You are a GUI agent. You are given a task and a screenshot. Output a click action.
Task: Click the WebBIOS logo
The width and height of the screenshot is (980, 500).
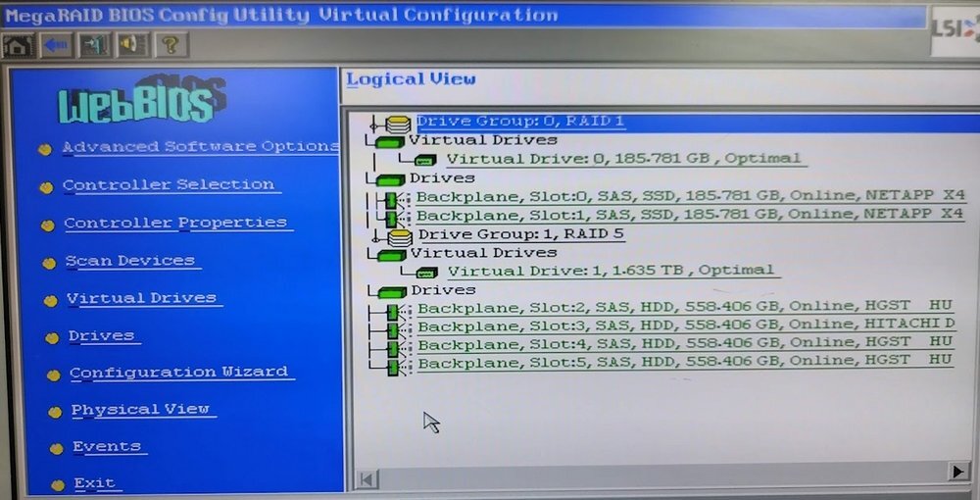142,100
